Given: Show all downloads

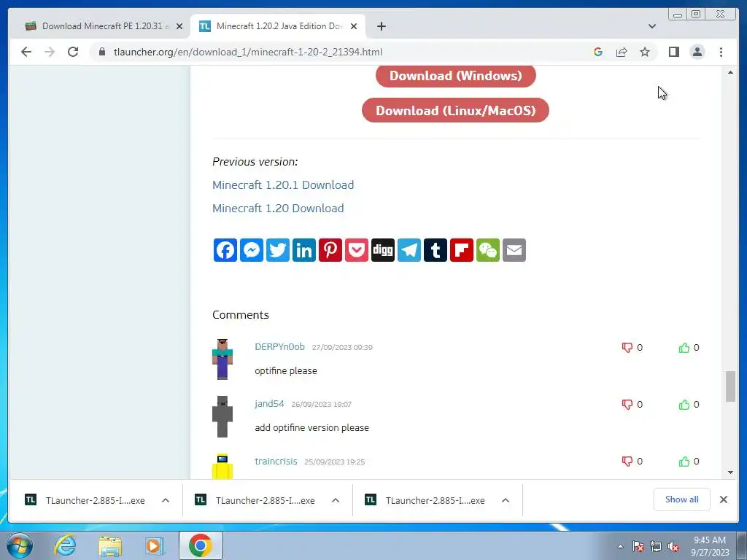Looking at the screenshot, I should point(682,499).
